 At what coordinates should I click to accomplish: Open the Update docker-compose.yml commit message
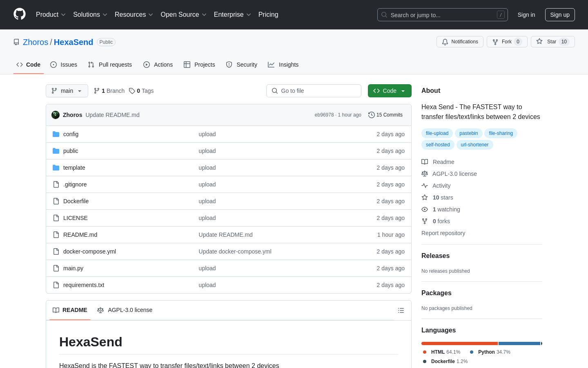click(x=235, y=251)
